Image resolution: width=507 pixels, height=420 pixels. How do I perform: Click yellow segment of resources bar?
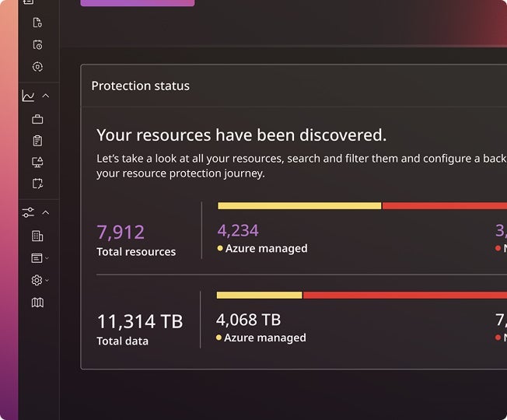[299, 206]
